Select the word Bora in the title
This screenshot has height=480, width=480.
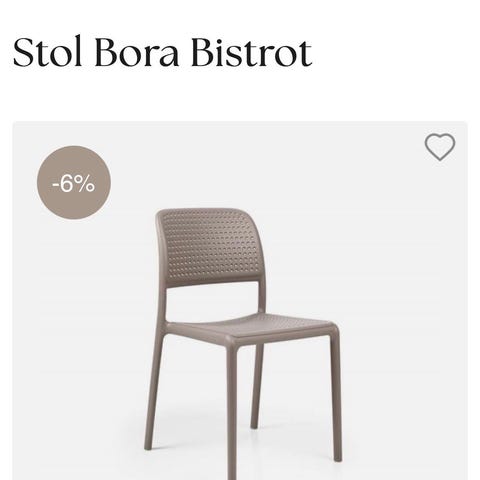(x=137, y=52)
